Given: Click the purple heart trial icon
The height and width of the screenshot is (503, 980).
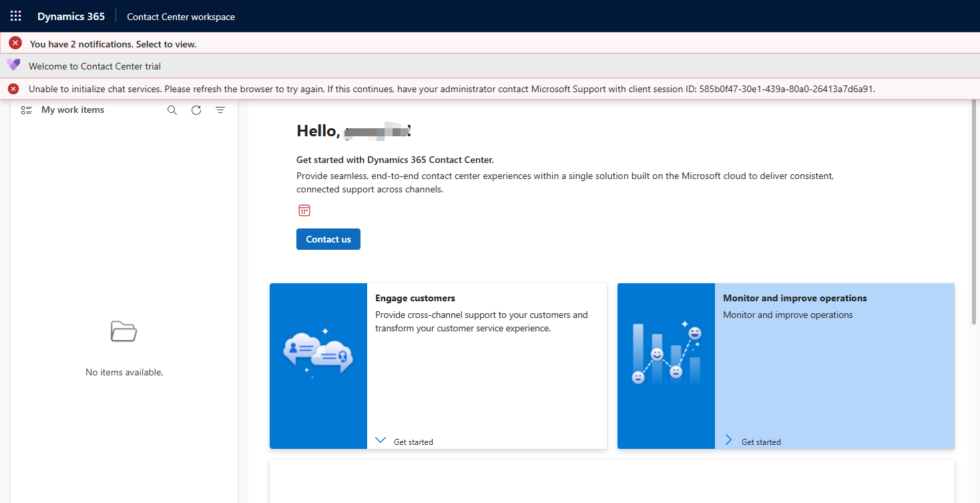Looking at the screenshot, I should (x=13, y=65).
